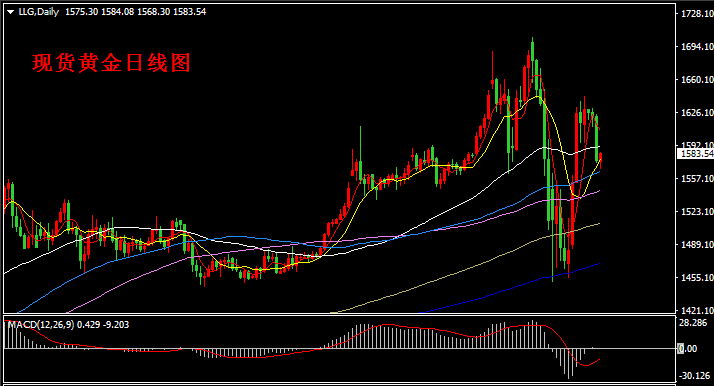Select the 1489.10 price axis label
Screen dimensions: 714x386
[x=697, y=244]
